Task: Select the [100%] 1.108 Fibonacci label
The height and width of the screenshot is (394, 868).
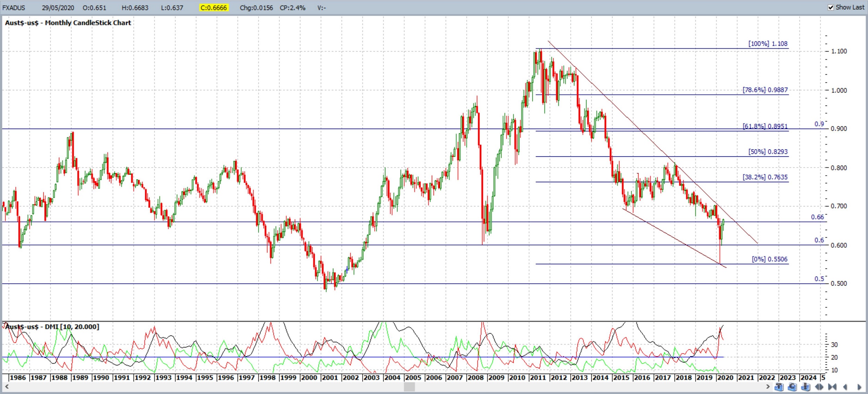Action: tap(768, 44)
